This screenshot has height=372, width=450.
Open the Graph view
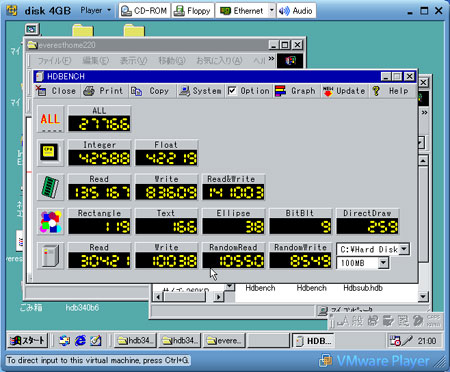296,91
